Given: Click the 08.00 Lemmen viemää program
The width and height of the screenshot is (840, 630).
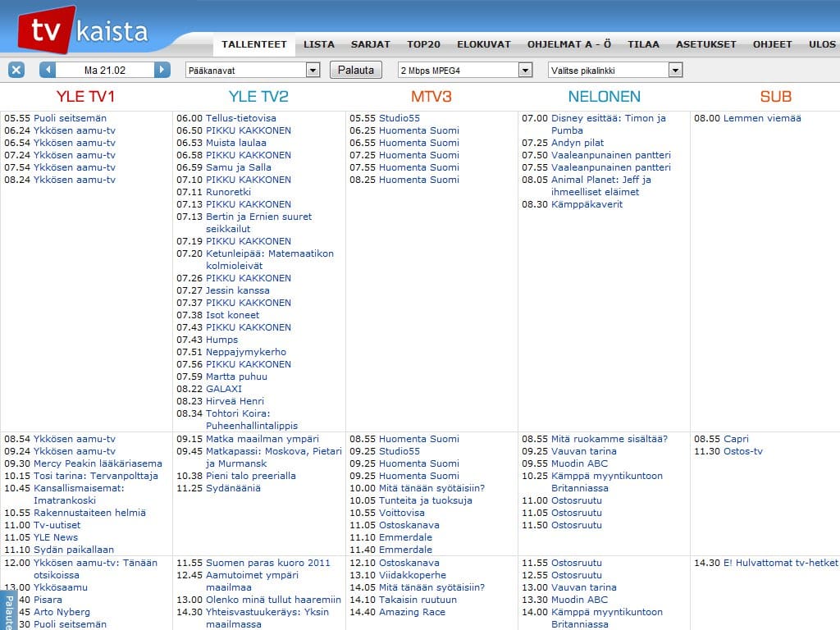Looking at the screenshot, I should [762, 118].
